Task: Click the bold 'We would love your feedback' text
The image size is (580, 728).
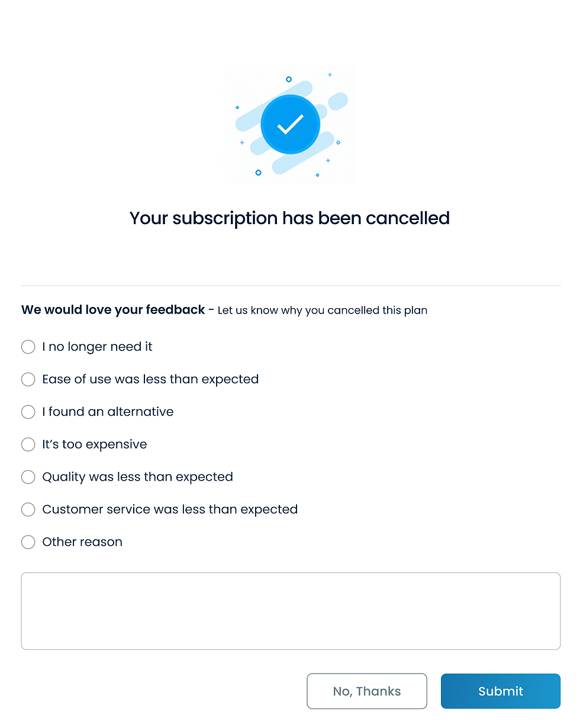Action: pos(113,310)
